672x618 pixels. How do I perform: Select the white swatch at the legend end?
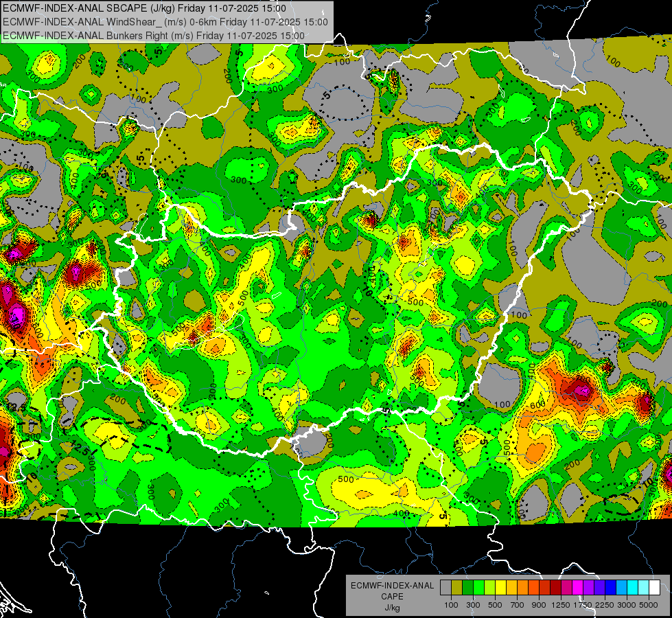tap(654, 588)
